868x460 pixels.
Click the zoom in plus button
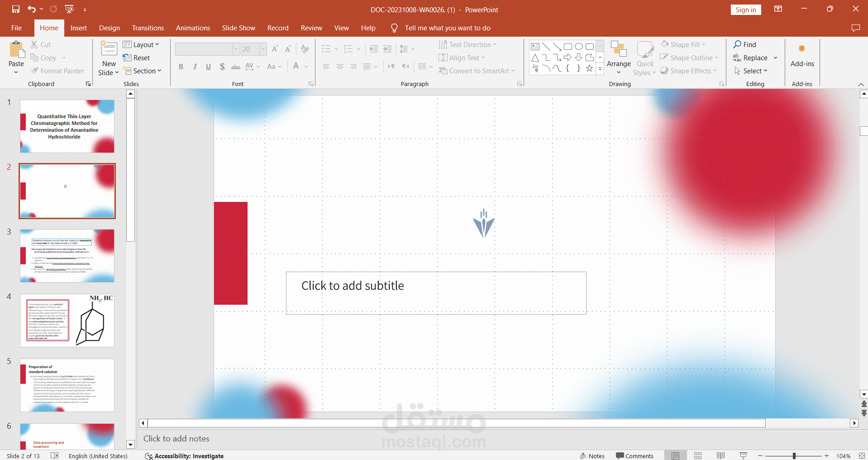pos(827,455)
